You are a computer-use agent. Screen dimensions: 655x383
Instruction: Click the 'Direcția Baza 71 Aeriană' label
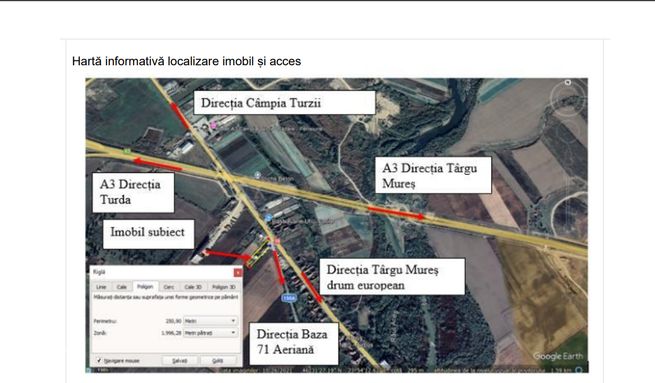tap(294, 343)
